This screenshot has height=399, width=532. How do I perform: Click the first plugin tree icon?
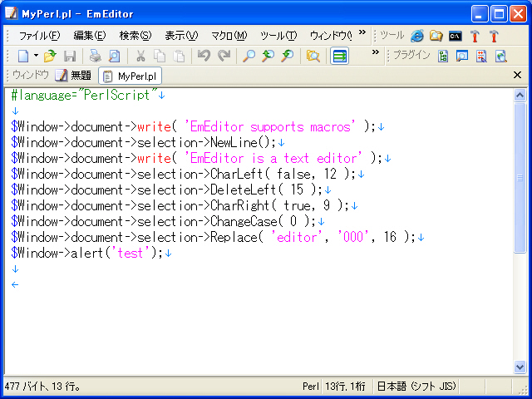pos(443,56)
